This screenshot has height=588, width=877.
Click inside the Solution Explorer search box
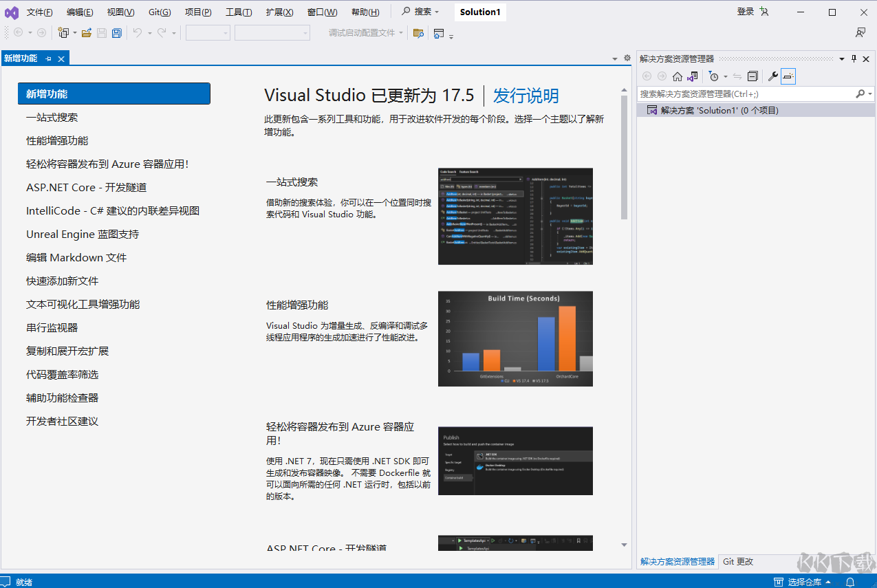click(743, 94)
